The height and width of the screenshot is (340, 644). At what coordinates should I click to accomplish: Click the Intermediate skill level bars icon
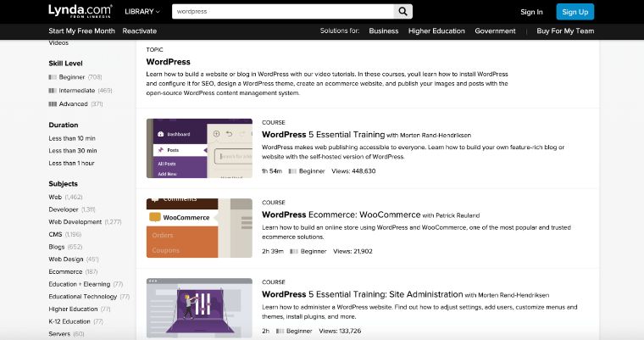pyautogui.click(x=53, y=90)
